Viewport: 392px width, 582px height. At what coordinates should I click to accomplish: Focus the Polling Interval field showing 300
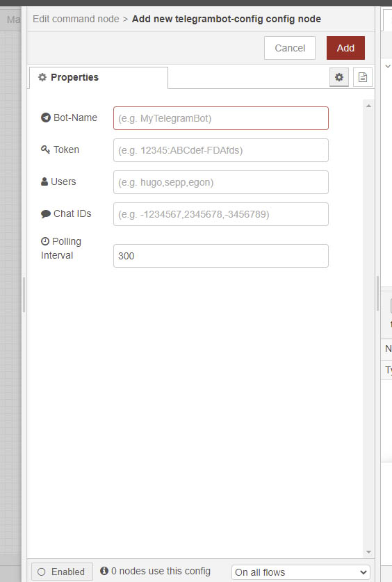tap(221, 256)
